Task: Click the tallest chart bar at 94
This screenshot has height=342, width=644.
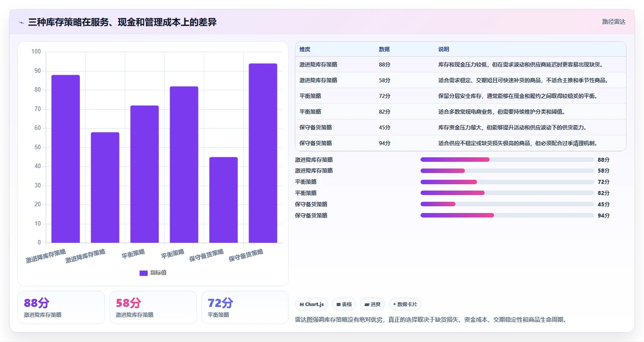Action: 263,153
